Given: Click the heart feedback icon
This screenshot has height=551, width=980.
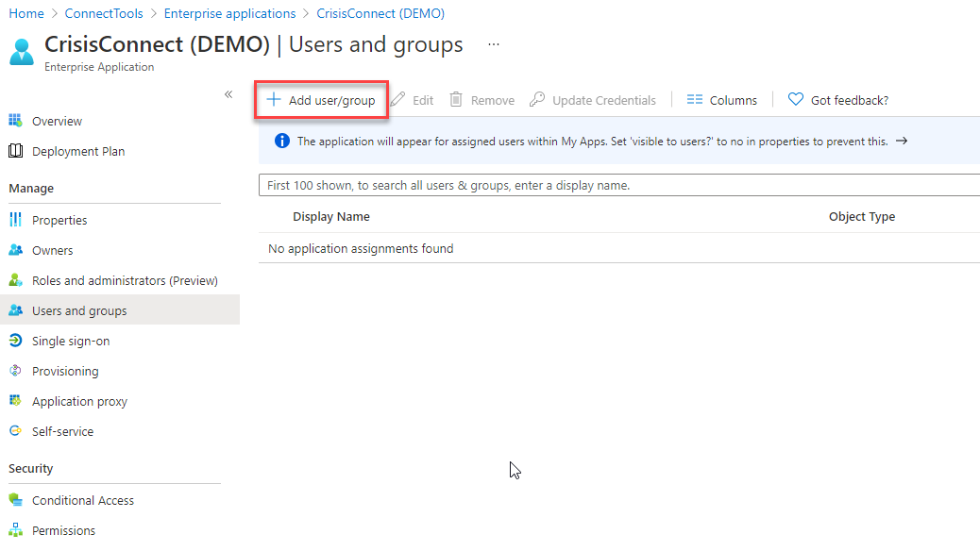Looking at the screenshot, I should [796, 99].
